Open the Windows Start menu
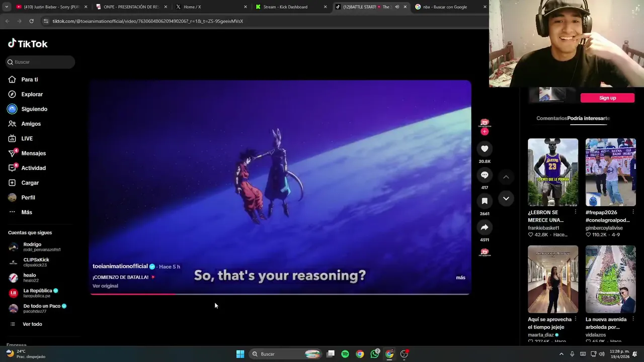644x362 pixels. coord(240,354)
